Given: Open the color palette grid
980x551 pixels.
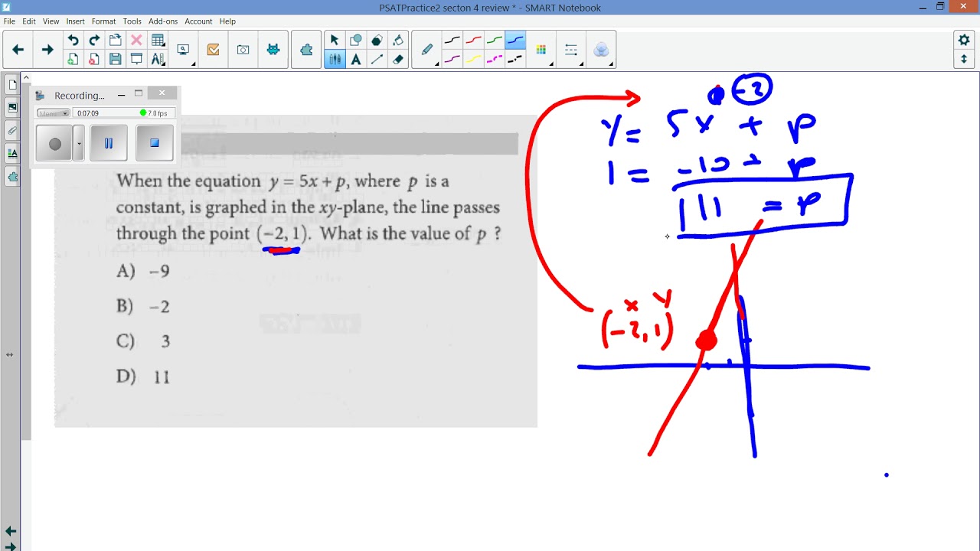Looking at the screenshot, I should 541,50.
